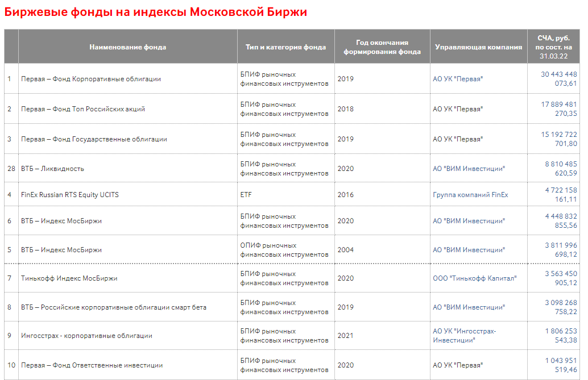Viewport: 588px width, 380px height.
Task: Click column header Год окончания формирования фонда
Action: tap(382, 47)
